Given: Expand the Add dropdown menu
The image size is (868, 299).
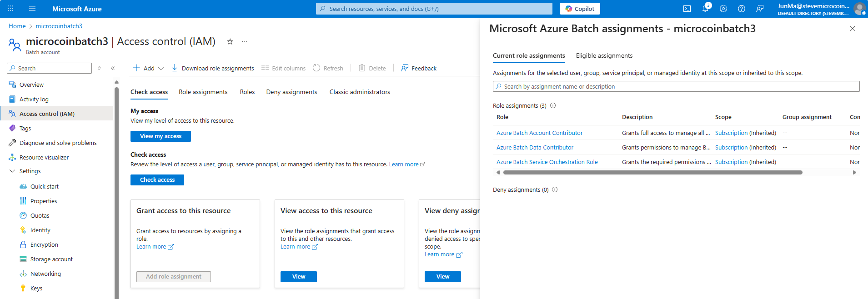Looking at the screenshot, I should (161, 68).
